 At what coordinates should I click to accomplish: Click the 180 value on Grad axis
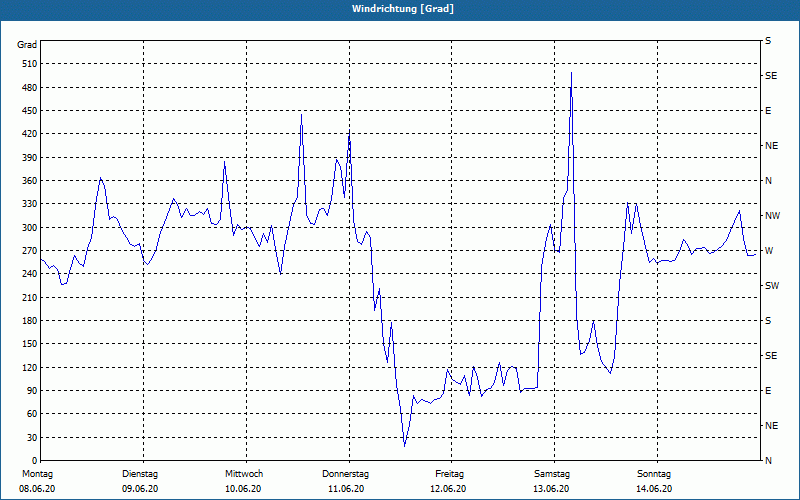pos(30,321)
